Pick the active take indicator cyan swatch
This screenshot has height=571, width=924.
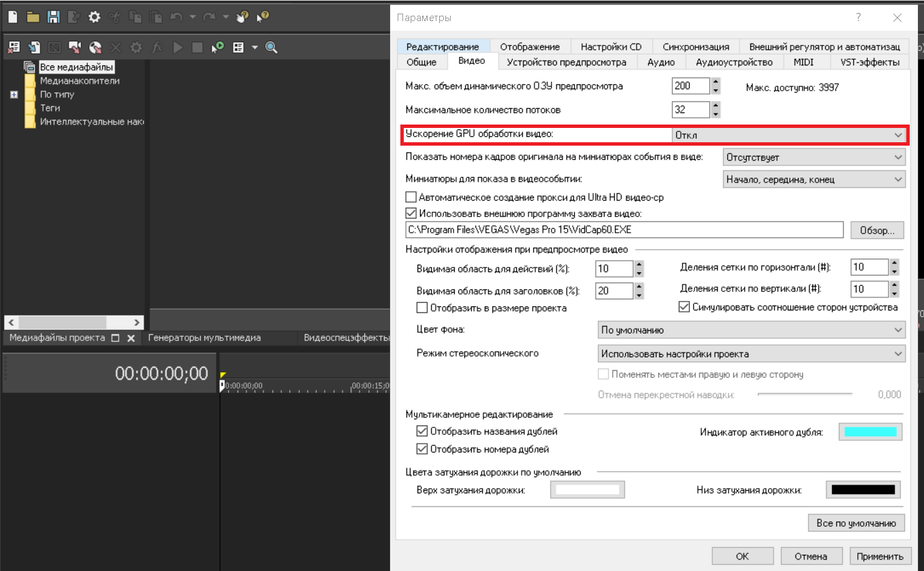point(870,432)
